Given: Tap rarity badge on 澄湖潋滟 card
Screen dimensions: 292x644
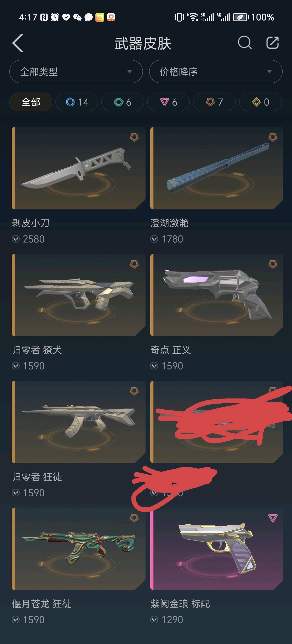Looking at the screenshot, I should click(x=273, y=137).
